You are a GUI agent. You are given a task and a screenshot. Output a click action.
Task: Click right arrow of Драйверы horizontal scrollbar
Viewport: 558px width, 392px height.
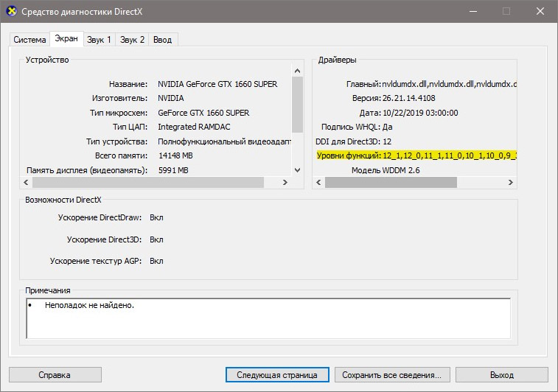[x=512, y=182]
